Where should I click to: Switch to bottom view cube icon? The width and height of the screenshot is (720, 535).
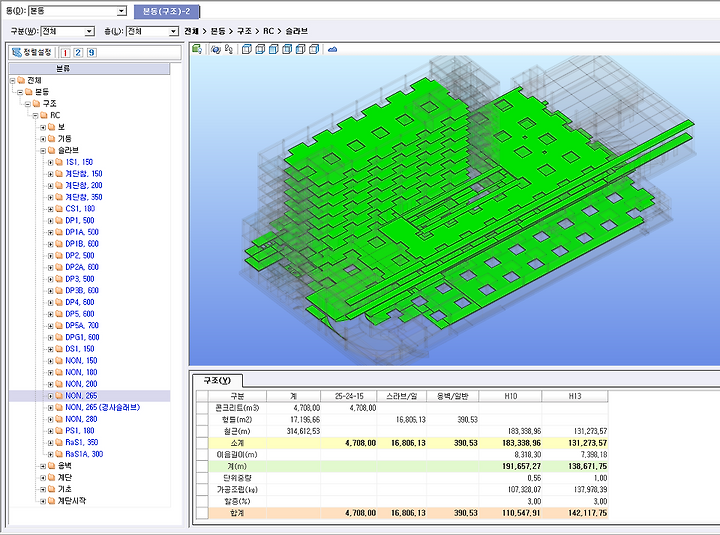260,49
